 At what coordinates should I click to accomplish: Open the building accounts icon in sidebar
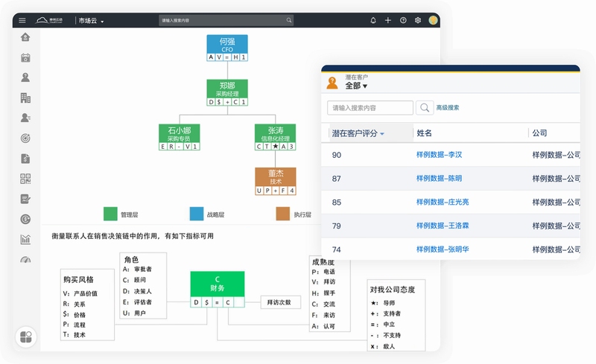point(25,98)
